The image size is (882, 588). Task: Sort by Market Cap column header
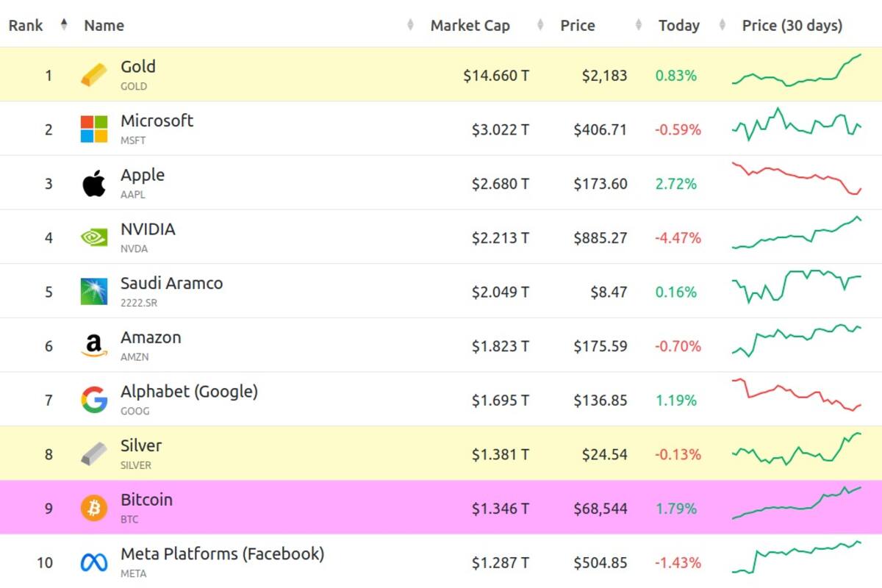tap(470, 25)
